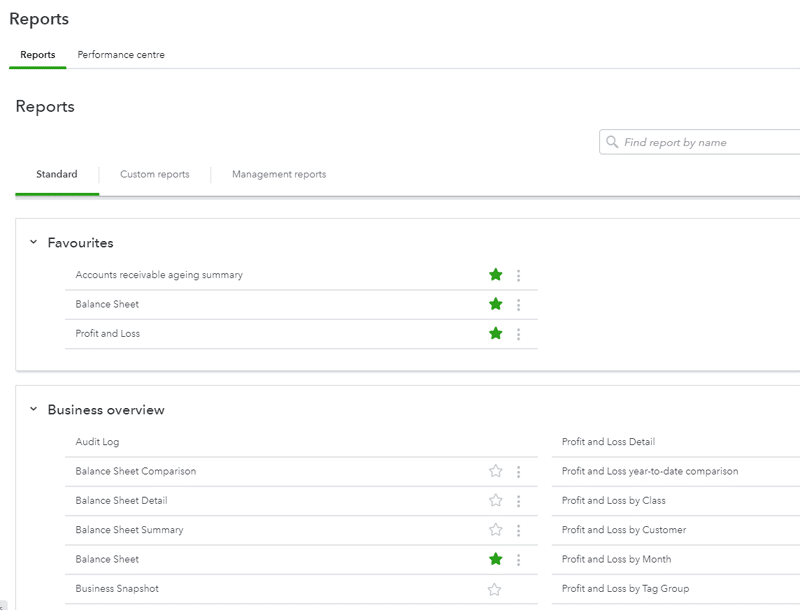
Task: Open Profit and Loss by Customer
Action: click(x=624, y=530)
